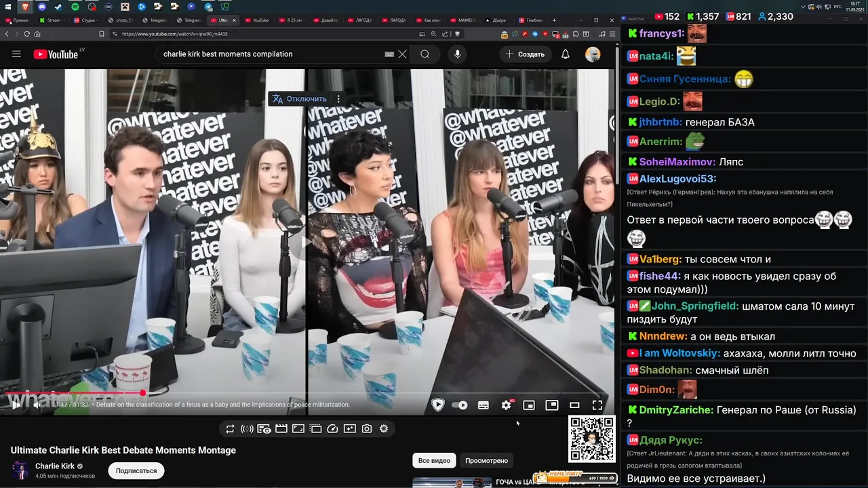Take a screenshot with the camera icon
Screen dimensions: 868x488
click(367, 428)
